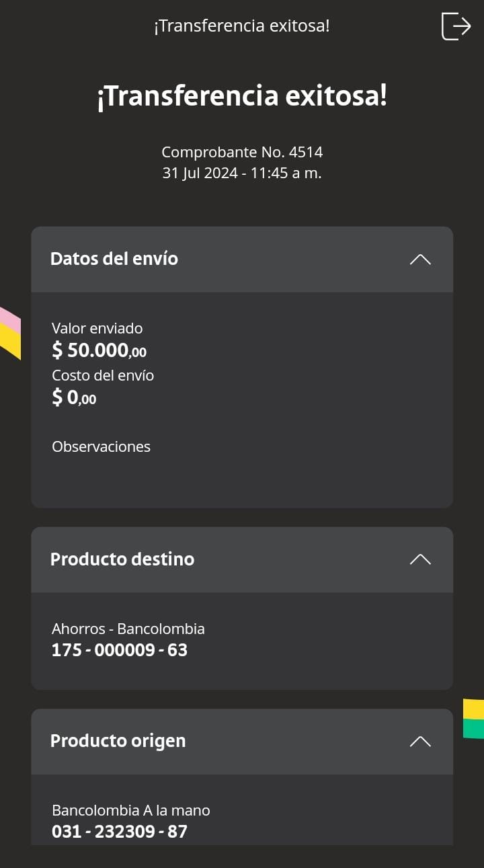Tap the top bar ¡Transferencia exitosa! title
This screenshot has width=484, height=868.
242,27
